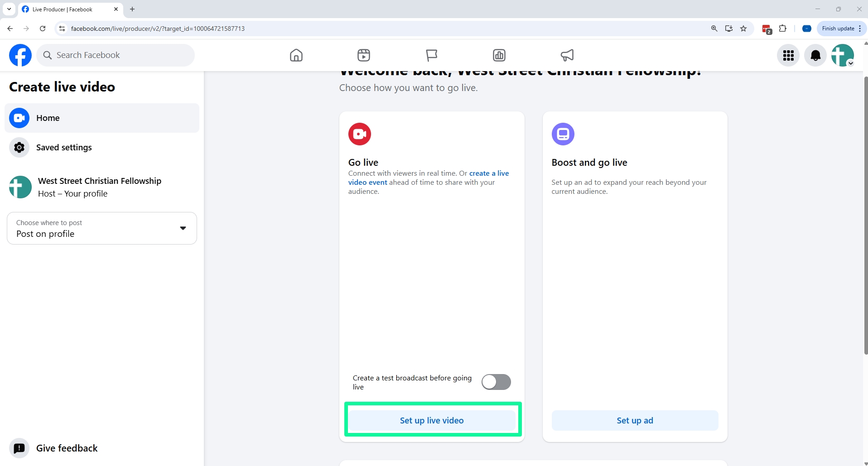Click the install app icon in address bar
This screenshot has height=466, width=868.
(729, 29)
